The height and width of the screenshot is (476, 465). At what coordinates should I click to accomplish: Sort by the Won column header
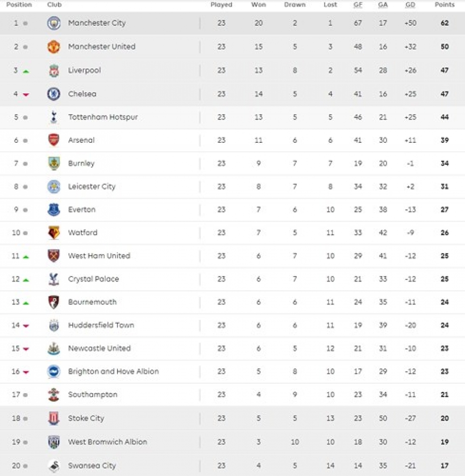(x=258, y=4)
